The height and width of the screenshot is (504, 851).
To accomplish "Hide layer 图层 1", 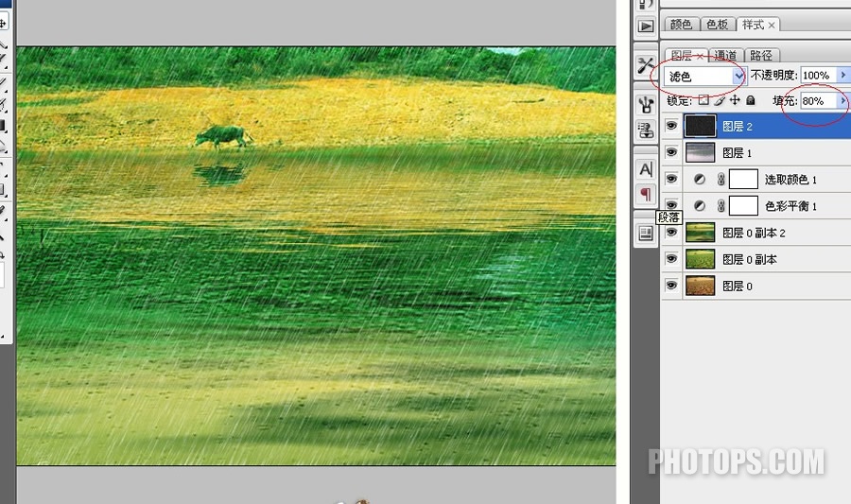I will click(x=671, y=152).
